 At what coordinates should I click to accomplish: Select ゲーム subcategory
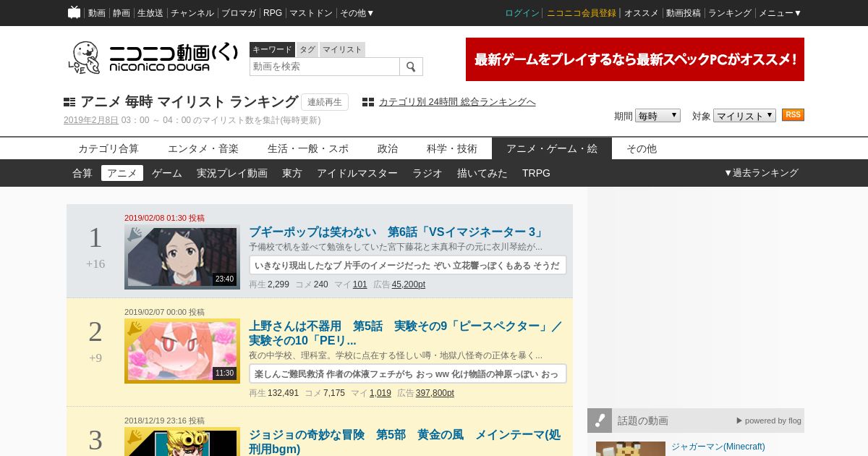(167, 173)
